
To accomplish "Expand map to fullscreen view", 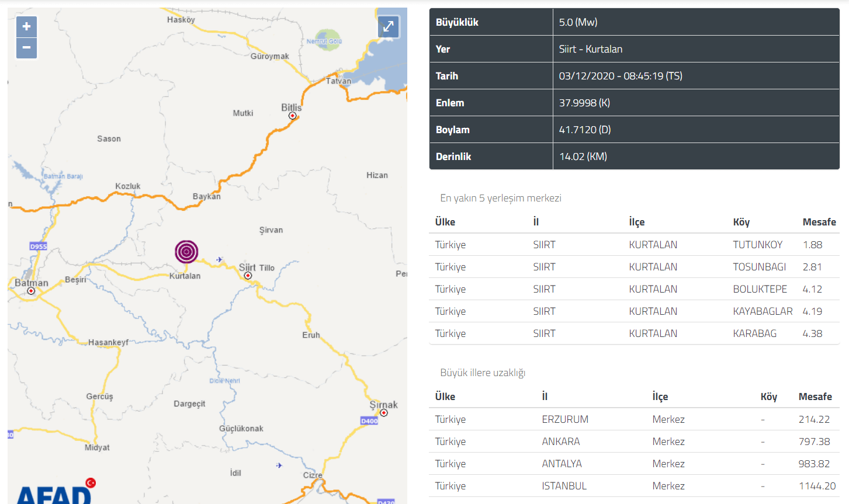I will pos(389,26).
